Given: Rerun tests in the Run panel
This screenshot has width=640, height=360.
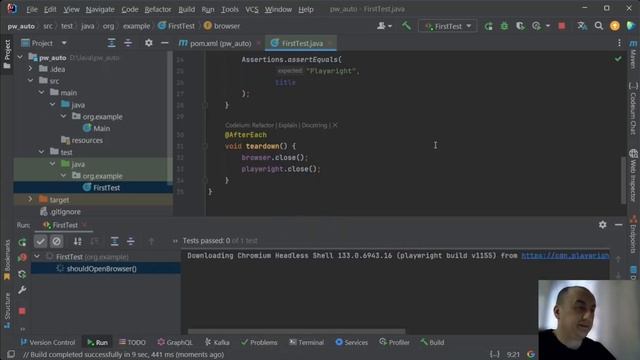Looking at the screenshot, I should pos(22,242).
